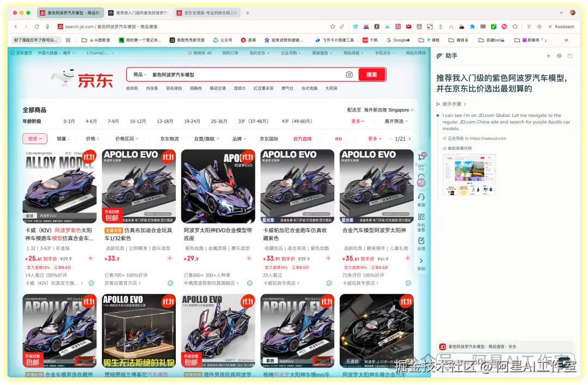Toggle the 自营/旗舰 store filter
588x385 pixels.
click(205, 139)
